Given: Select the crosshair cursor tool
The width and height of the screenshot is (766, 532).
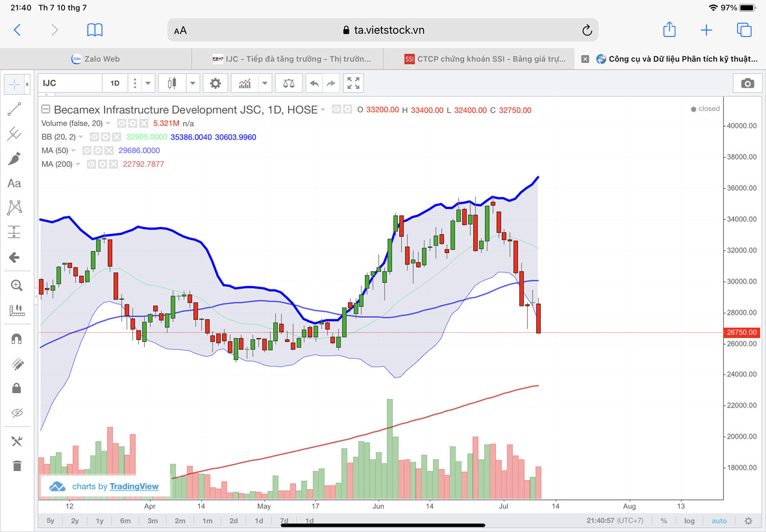Looking at the screenshot, I should click(x=15, y=84).
